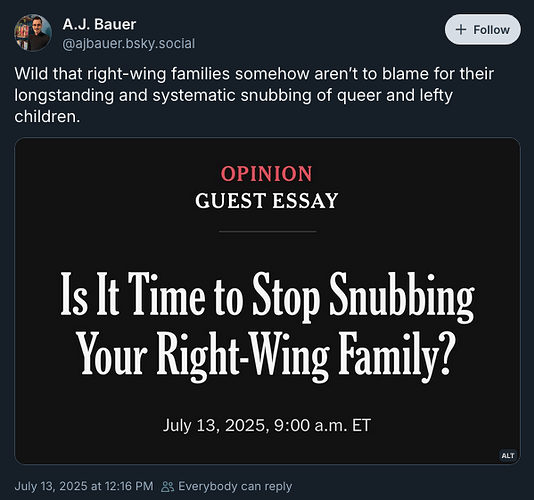
Task: Click the word "children." ending the post
Action: 47,117
